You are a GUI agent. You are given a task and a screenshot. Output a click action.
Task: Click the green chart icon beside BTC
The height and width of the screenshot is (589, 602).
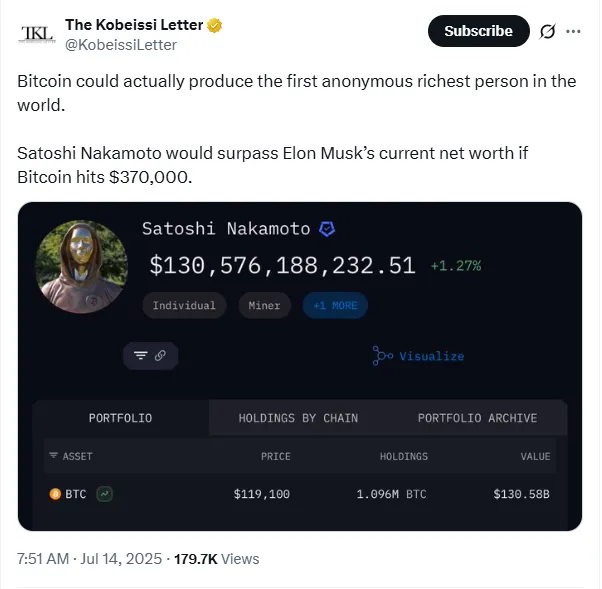coord(104,494)
